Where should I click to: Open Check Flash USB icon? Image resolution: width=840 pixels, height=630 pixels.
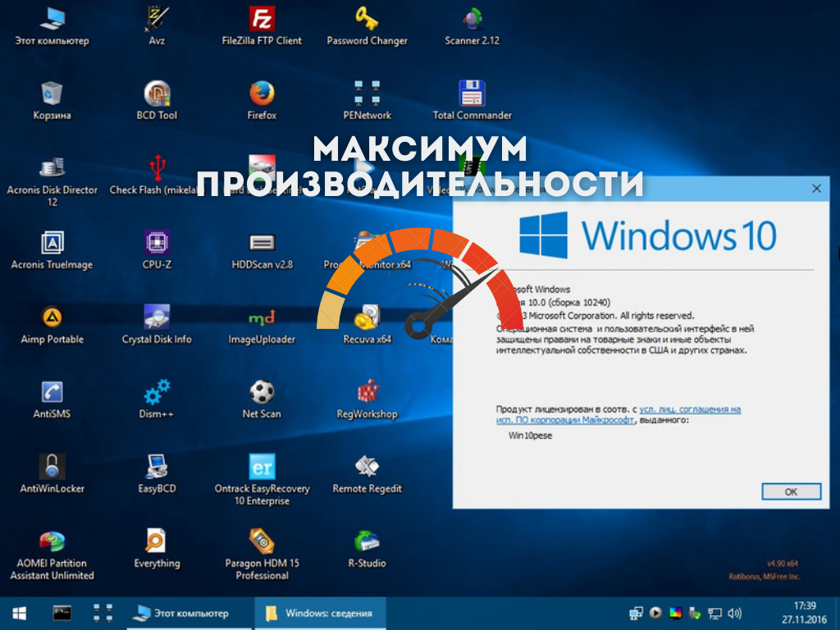pyautogui.click(x=157, y=176)
